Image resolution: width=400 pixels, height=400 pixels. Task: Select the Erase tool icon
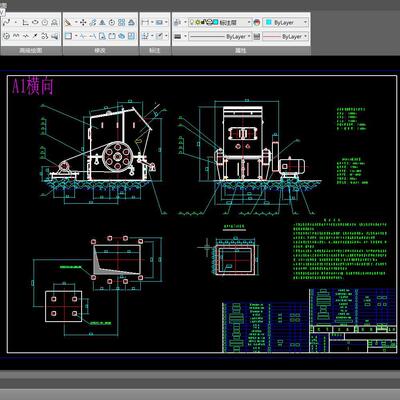click(68, 22)
